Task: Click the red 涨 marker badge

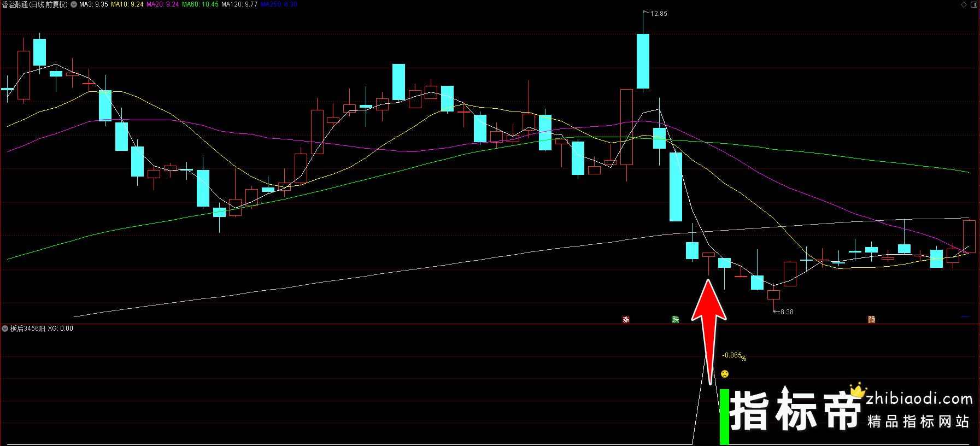Action: click(626, 320)
